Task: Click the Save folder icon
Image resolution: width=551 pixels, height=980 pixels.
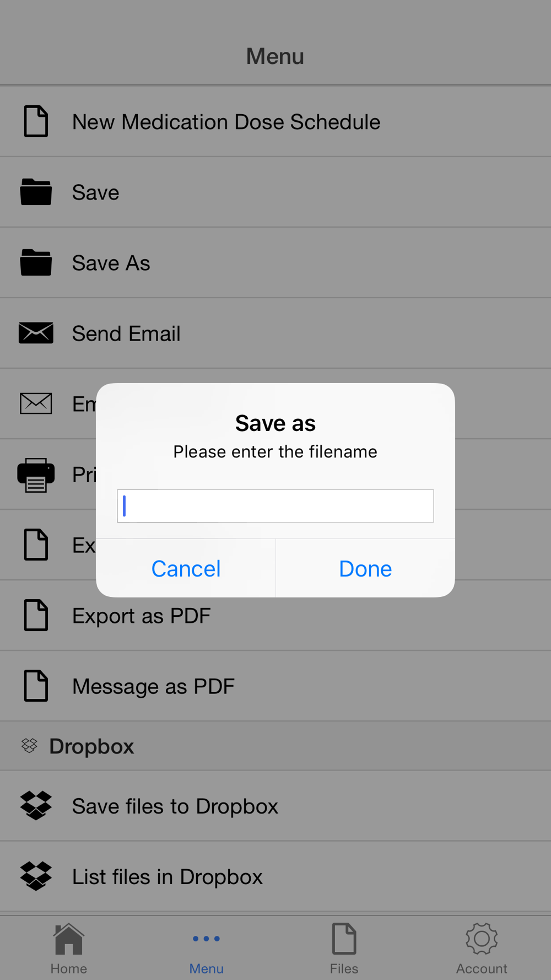Action: pos(36,192)
